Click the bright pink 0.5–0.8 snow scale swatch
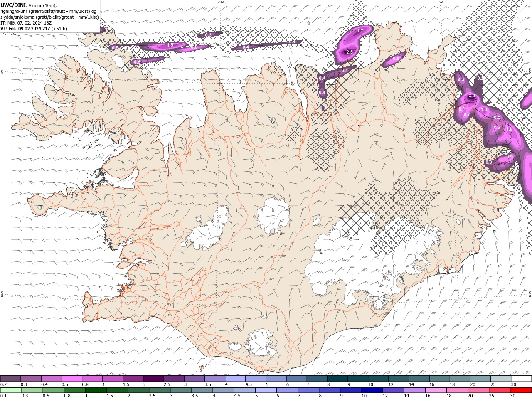 (x=72, y=379)
